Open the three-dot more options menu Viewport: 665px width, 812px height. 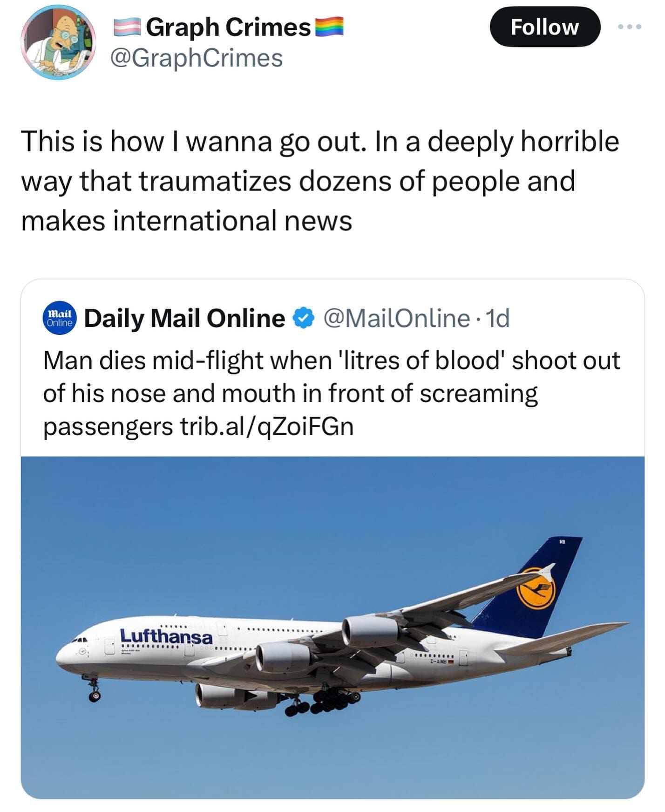pyautogui.click(x=629, y=27)
